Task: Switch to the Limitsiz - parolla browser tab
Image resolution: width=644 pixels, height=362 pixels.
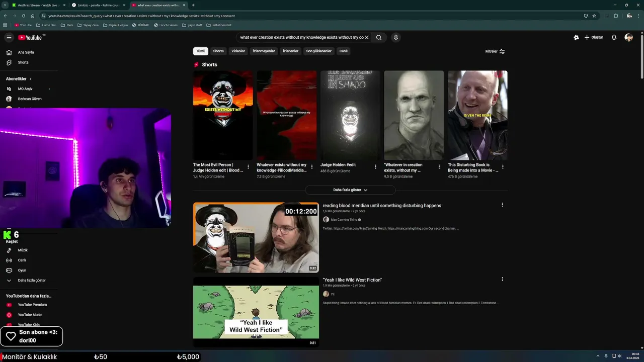Action: [x=98, y=5]
